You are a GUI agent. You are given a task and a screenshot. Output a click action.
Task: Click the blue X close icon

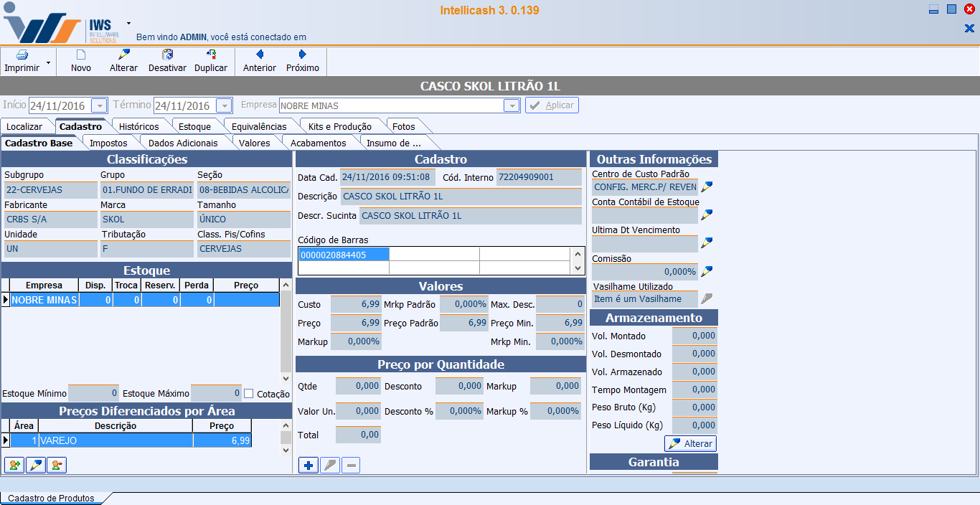(x=969, y=29)
